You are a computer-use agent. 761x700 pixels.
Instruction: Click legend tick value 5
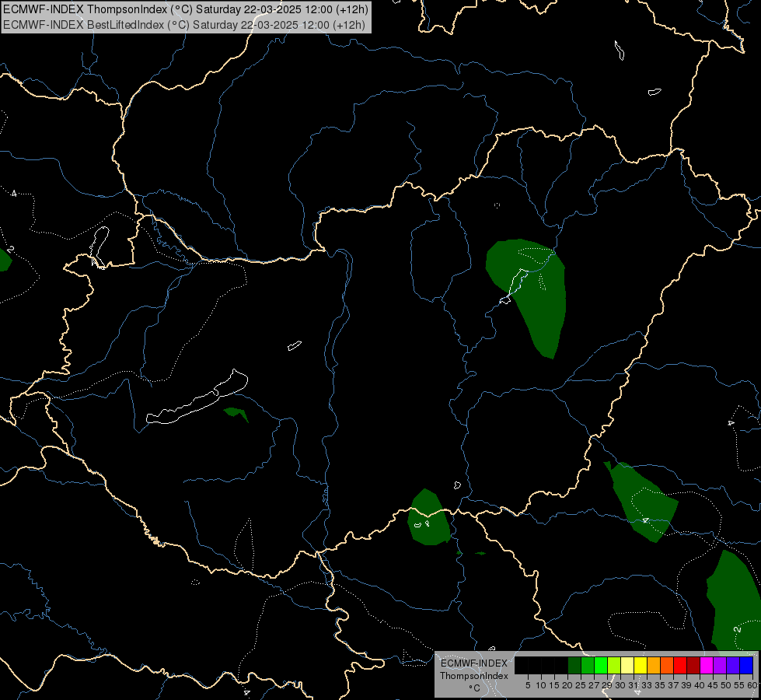[x=528, y=685]
